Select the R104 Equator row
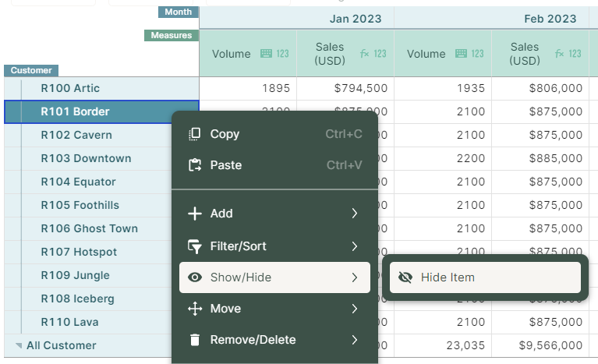This screenshot has width=598, height=364. 88,182
